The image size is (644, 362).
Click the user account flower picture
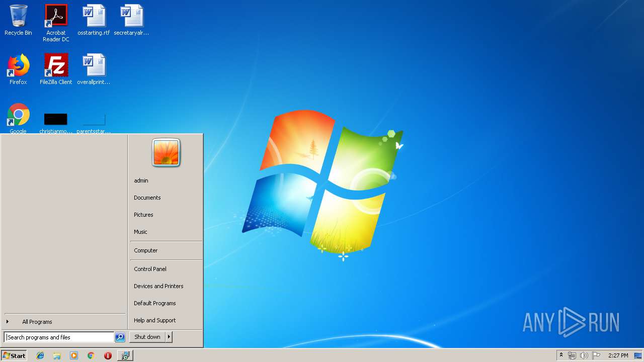click(x=166, y=152)
